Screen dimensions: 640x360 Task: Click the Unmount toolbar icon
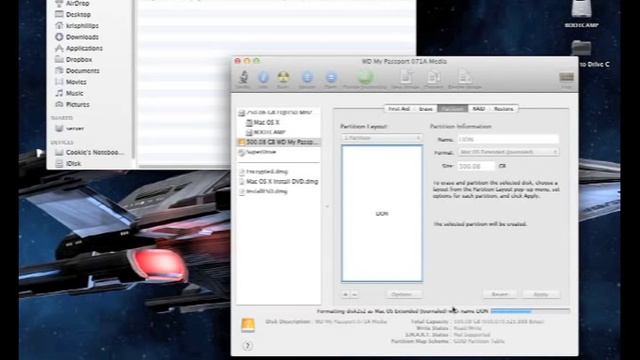coord(307,78)
